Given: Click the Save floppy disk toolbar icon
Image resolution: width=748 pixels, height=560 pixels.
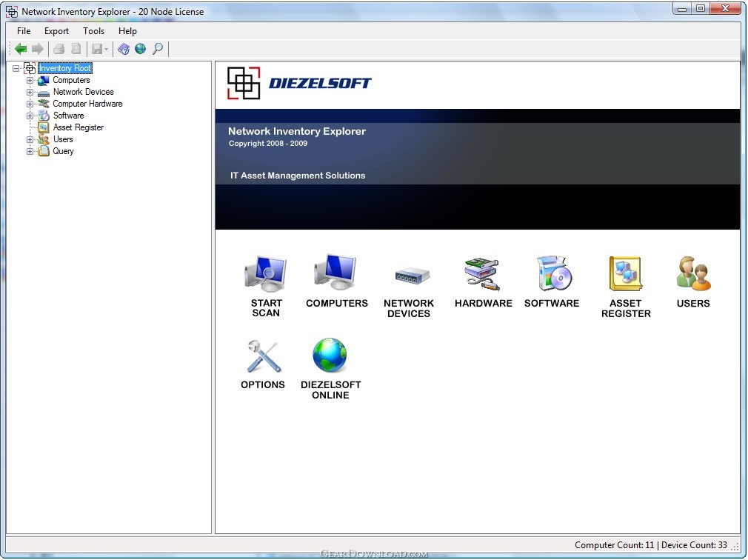Looking at the screenshot, I should 97,49.
